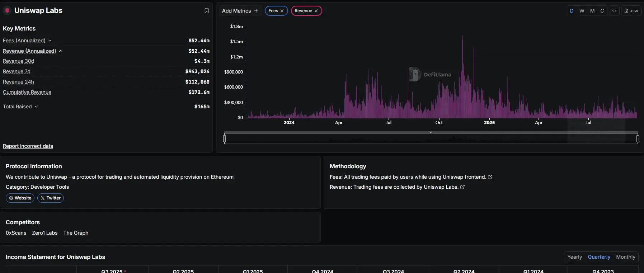
Task: Click the Revenue 7d label
Action: [x=17, y=71]
